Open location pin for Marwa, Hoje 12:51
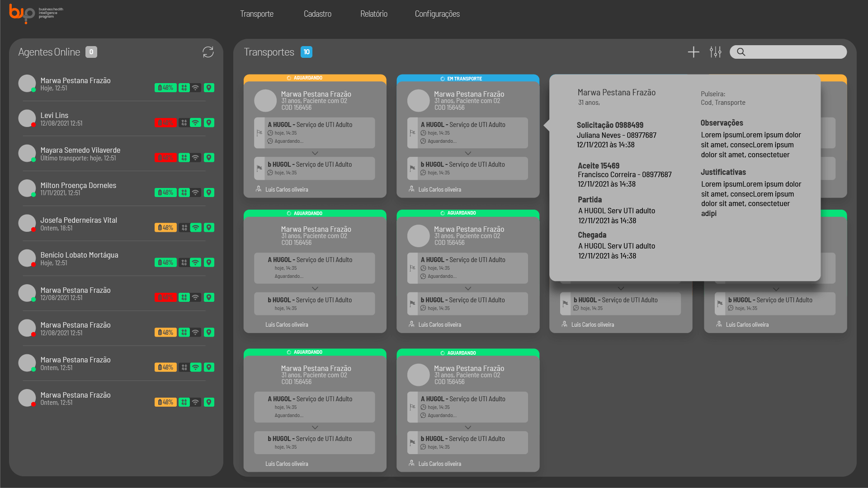 pyautogui.click(x=209, y=88)
